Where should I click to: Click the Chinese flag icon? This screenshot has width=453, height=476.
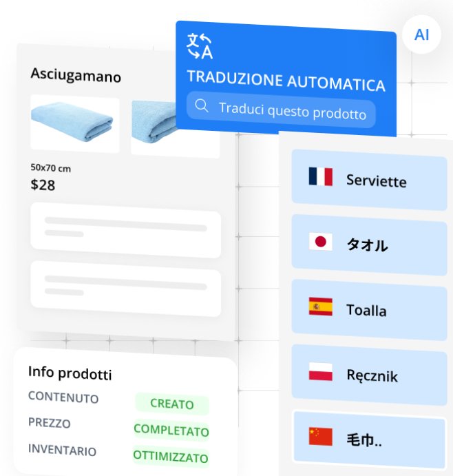[320, 437]
